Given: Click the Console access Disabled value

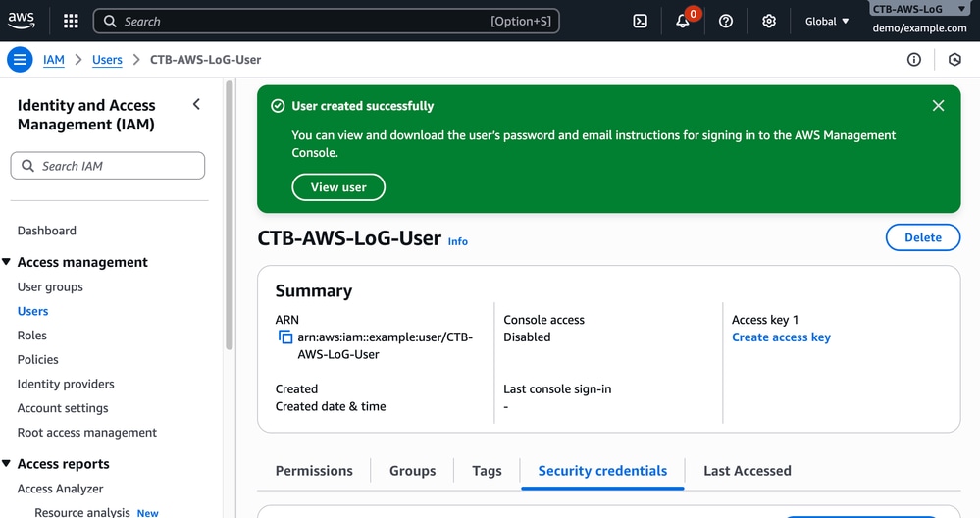Looking at the screenshot, I should [x=527, y=337].
